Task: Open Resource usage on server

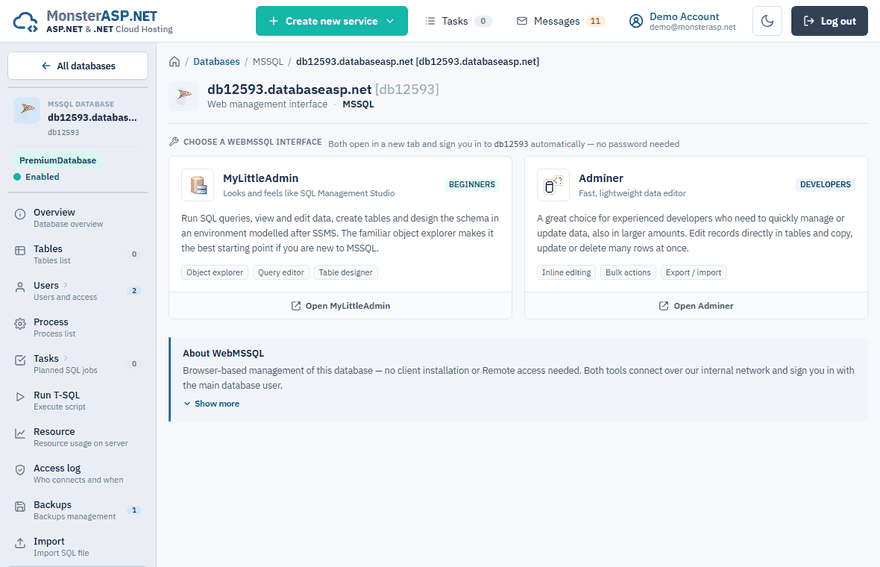Action: tap(78, 437)
